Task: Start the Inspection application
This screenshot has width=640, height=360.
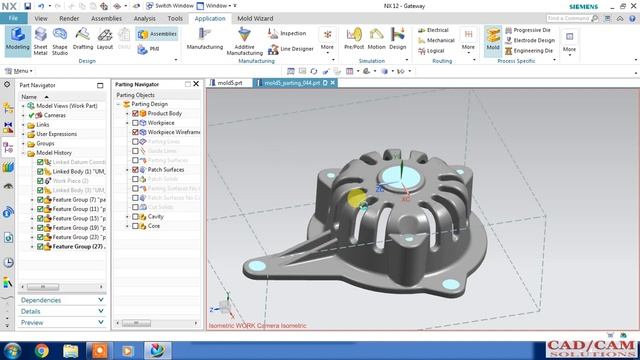Action: [x=287, y=33]
